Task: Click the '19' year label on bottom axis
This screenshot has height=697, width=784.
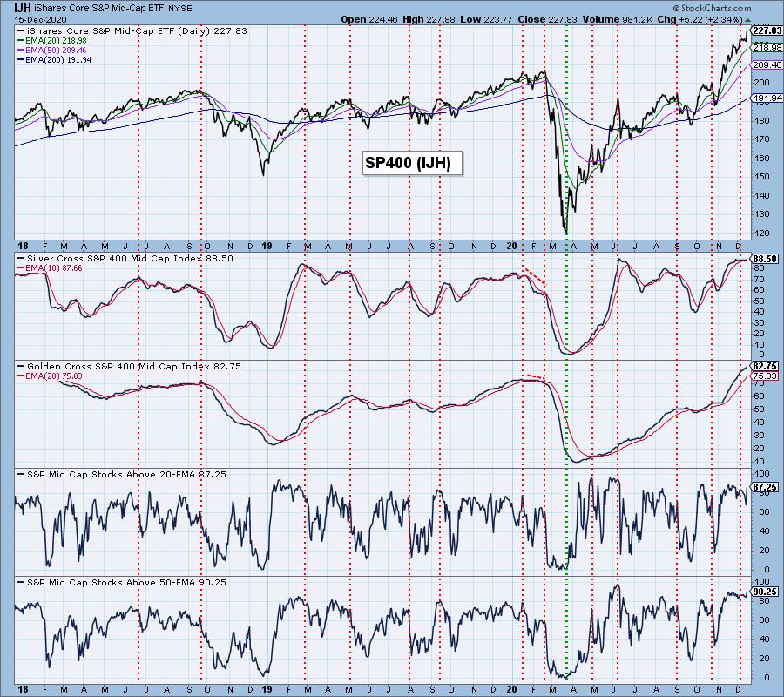Action: (x=267, y=689)
